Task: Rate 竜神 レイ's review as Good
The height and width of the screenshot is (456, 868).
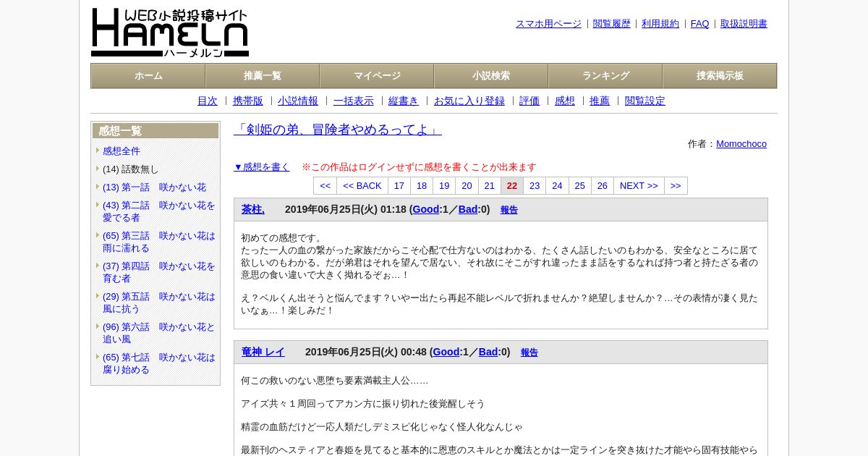Action: tap(446, 352)
